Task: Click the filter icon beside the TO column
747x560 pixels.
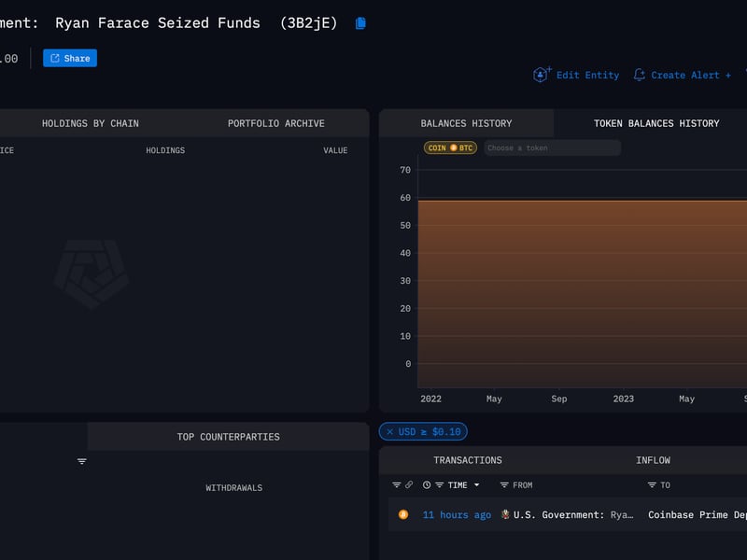Action: pos(652,484)
